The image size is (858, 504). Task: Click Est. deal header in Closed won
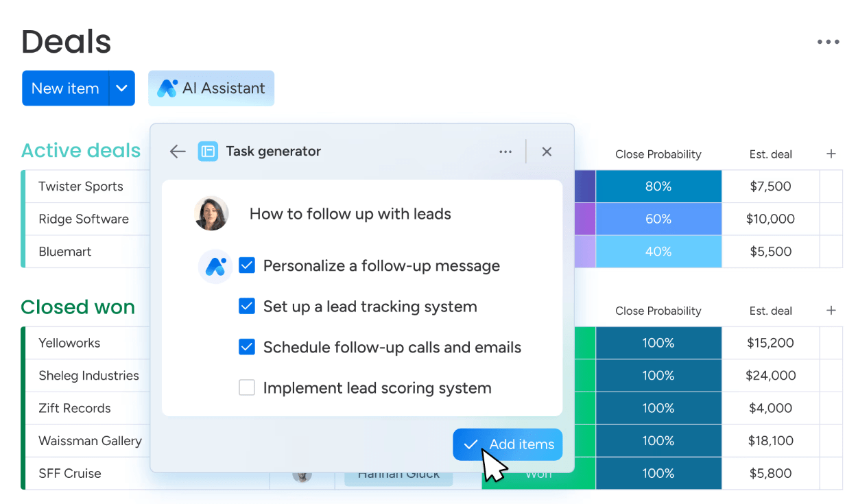(x=771, y=311)
